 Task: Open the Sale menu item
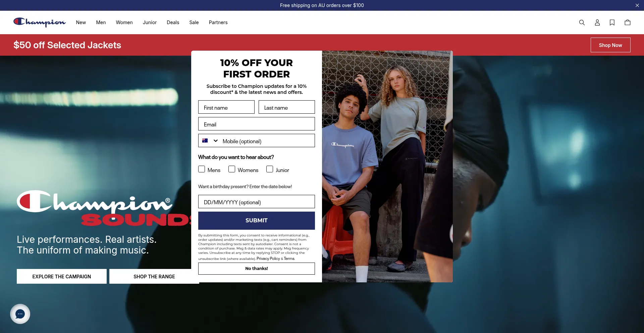click(194, 22)
